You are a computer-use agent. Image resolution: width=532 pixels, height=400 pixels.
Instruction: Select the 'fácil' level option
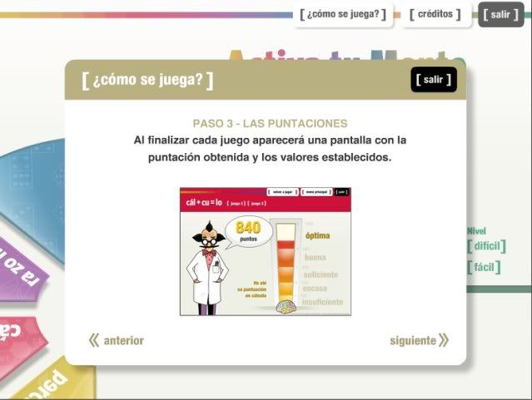click(x=484, y=268)
